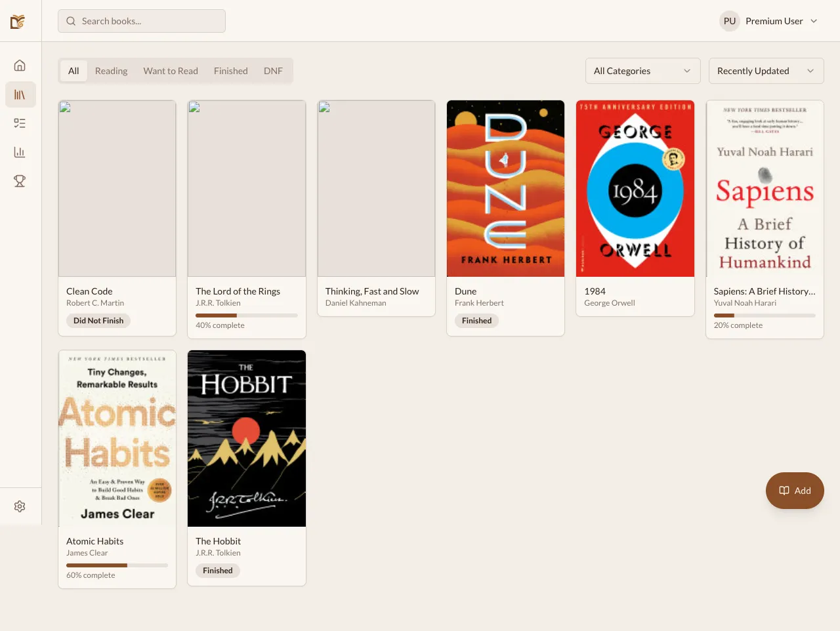Click the Finished badge under The Hobbit
Screen dimensions: 840x631
[218, 571]
